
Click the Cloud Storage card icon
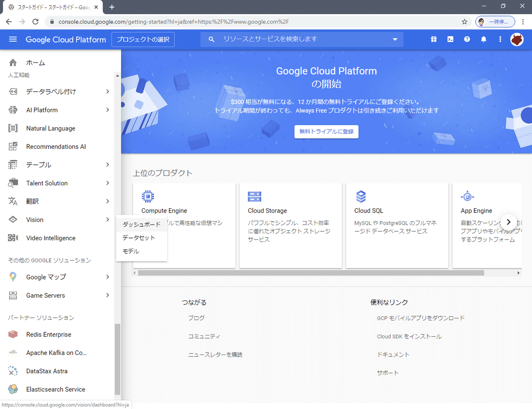pyautogui.click(x=254, y=196)
